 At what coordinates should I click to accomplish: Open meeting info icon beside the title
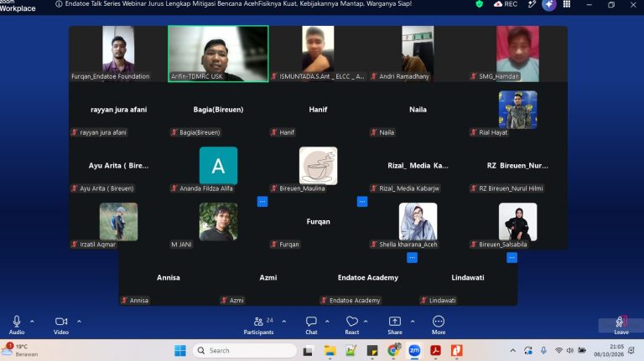[x=59, y=4]
